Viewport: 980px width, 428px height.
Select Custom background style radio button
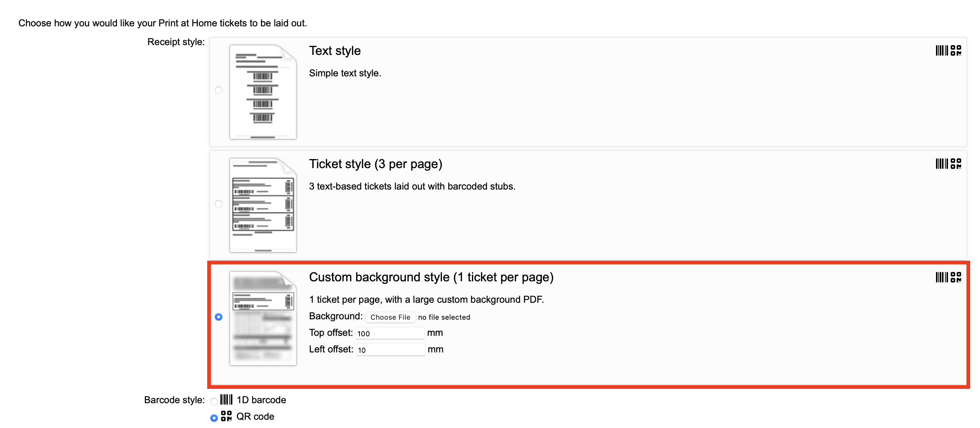(218, 317)
